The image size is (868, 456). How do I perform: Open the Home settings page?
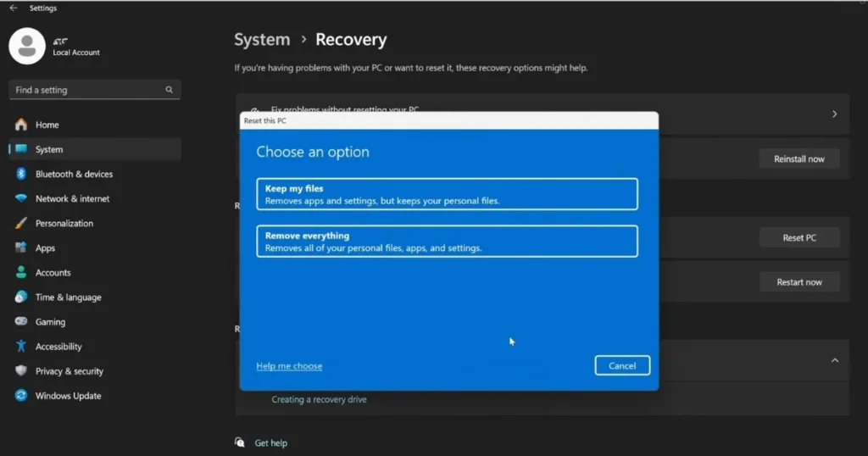95,125
